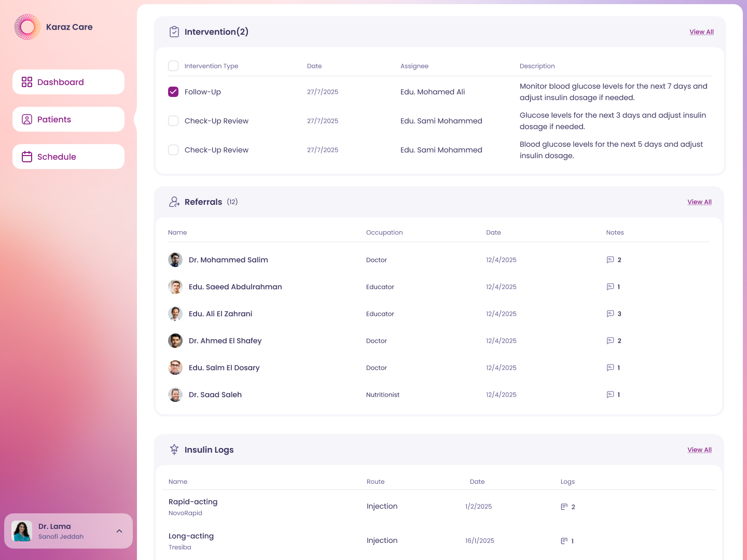Viewport: 747px width, 560px height.
Task: Click assignee Edu. Mohamed Ali
Action: click(x=433, y=92)
